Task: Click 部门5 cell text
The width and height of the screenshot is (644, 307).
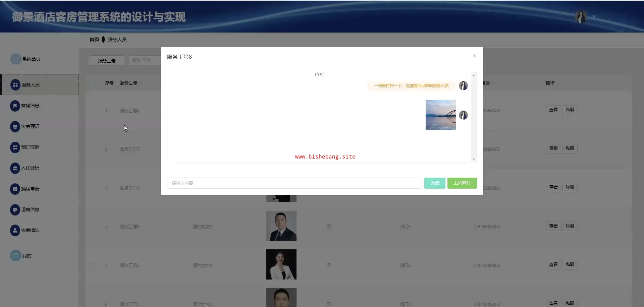Action: [405, 227]
